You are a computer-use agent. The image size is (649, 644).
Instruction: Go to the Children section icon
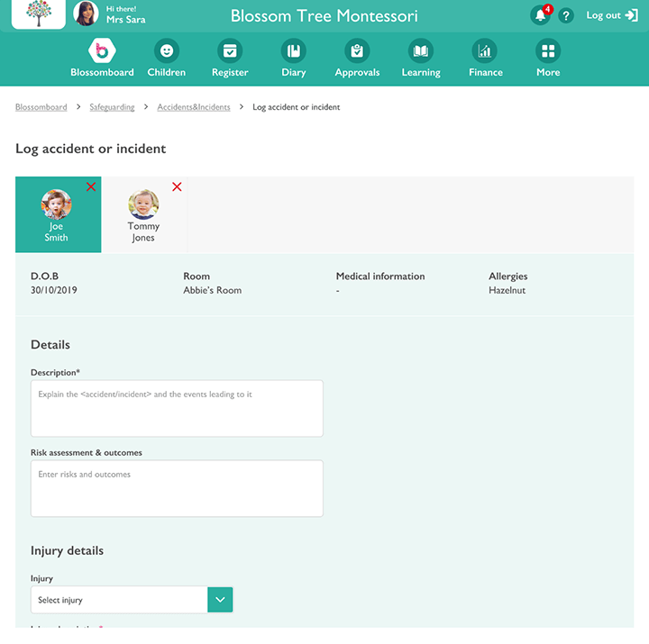pos(166,51)
